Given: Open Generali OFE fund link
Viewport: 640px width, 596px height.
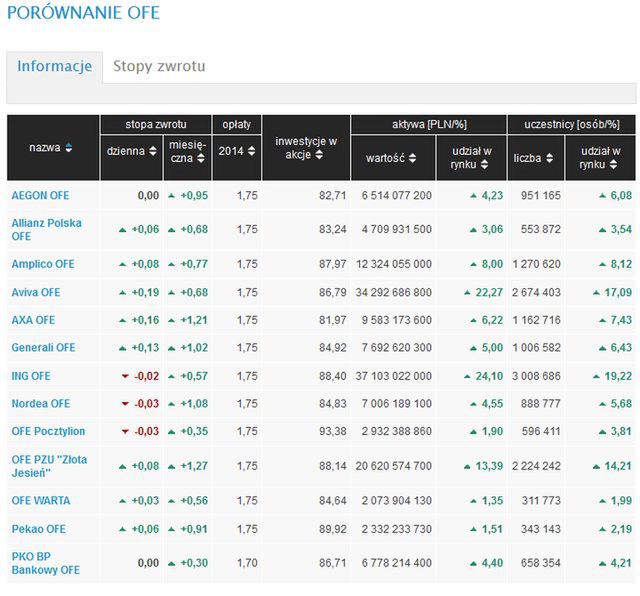Looking at the screenshot, I should pos(43,348).
